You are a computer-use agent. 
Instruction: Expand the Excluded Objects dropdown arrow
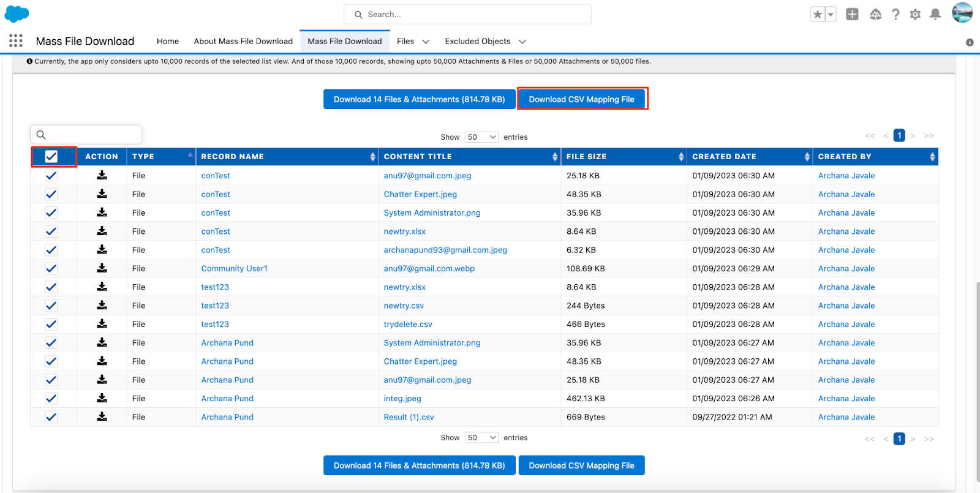coord(522,42)
